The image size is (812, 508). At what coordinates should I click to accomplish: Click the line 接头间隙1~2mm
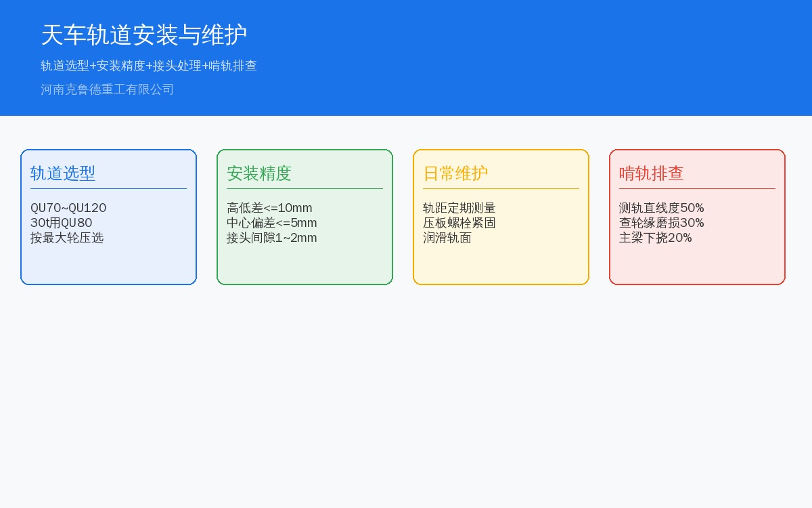272,238
